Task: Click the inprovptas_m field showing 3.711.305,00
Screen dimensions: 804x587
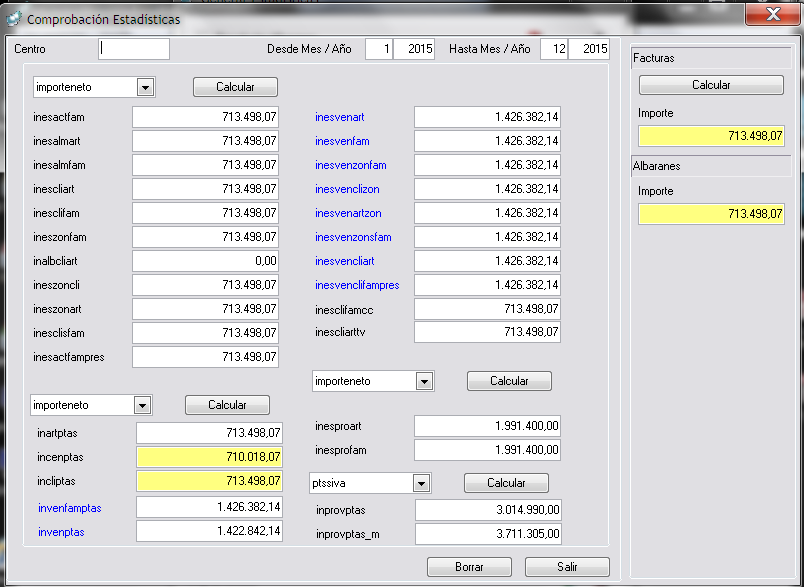Action: (x=489, y=534)
